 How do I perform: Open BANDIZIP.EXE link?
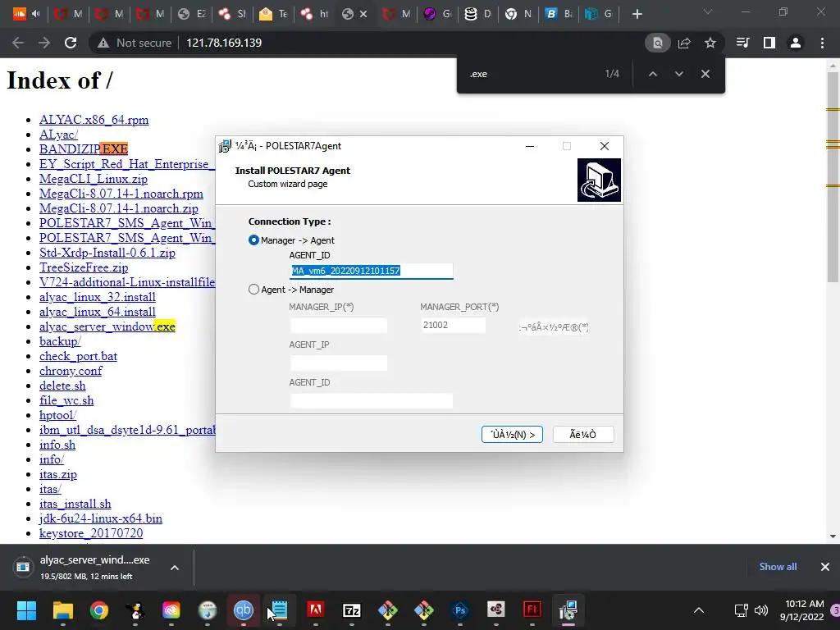click(x=84, y=149)
